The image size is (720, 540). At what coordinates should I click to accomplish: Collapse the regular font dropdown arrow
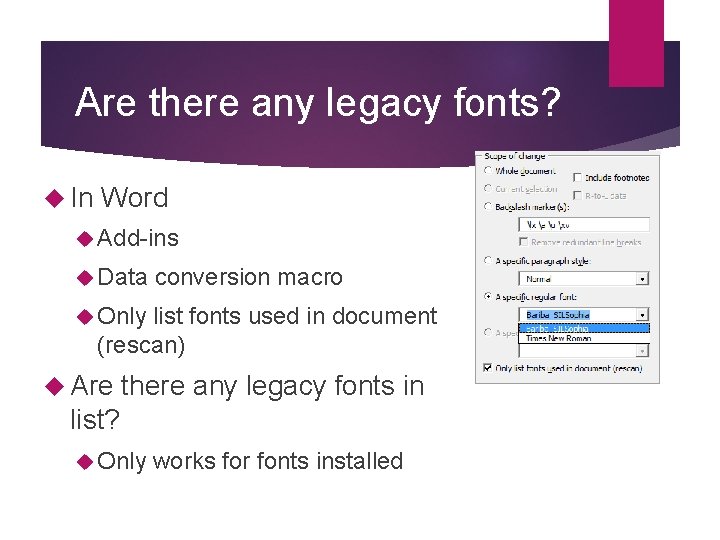[642, 315]
